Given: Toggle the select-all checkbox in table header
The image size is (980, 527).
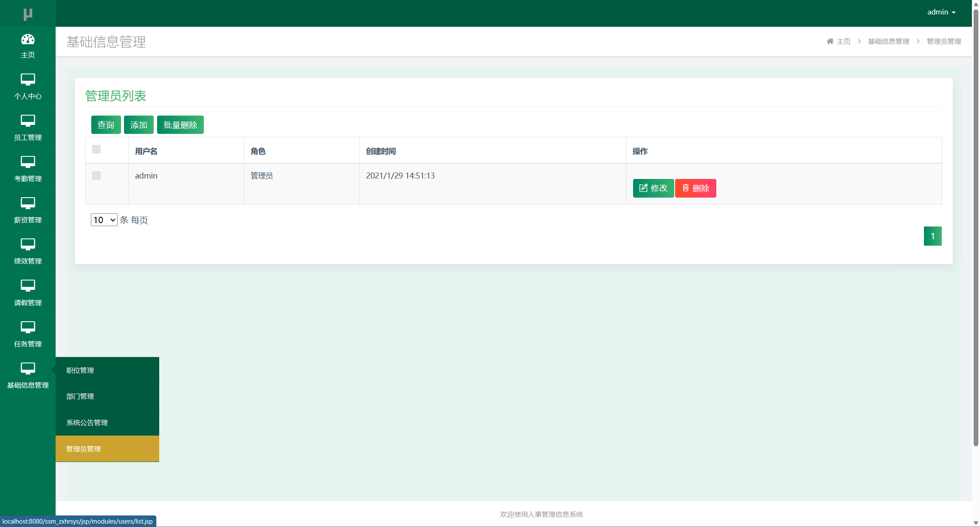Looking at the screenshot, I should (96, 149).
